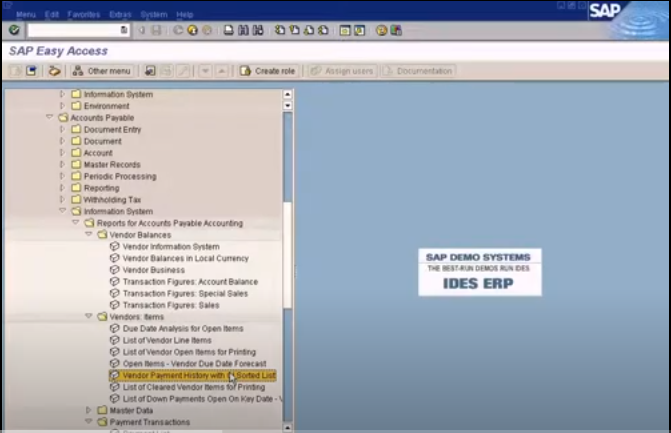Expand the Master Records folder under Accounts Payable
The image size is (671, 433).
[62, 164]
